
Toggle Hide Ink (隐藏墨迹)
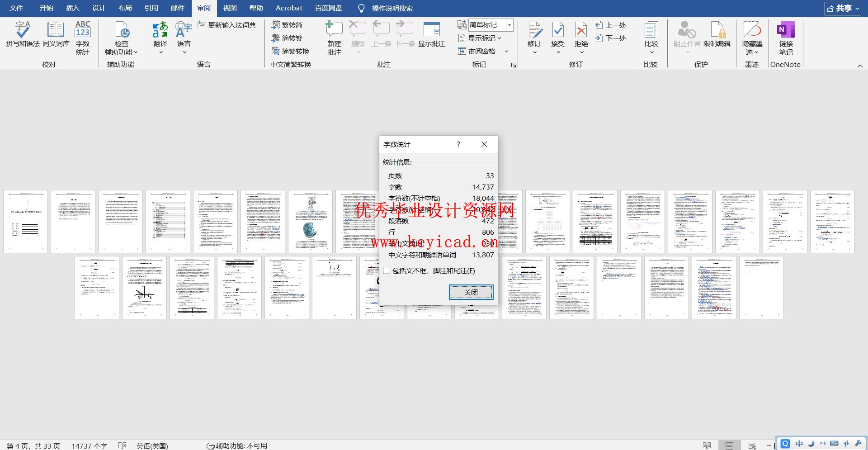[752, 38]
